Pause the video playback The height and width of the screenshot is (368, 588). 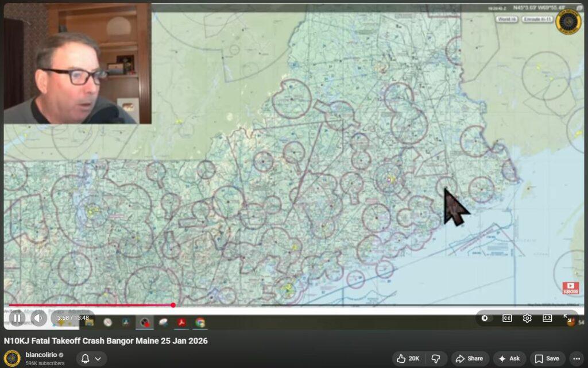[x=17, y=317]
